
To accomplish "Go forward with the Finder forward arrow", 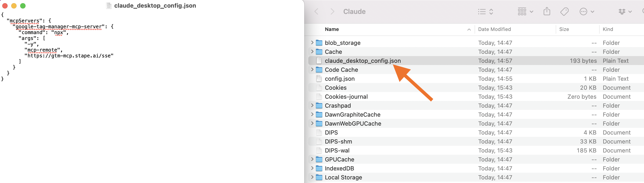I will [332, 11].
